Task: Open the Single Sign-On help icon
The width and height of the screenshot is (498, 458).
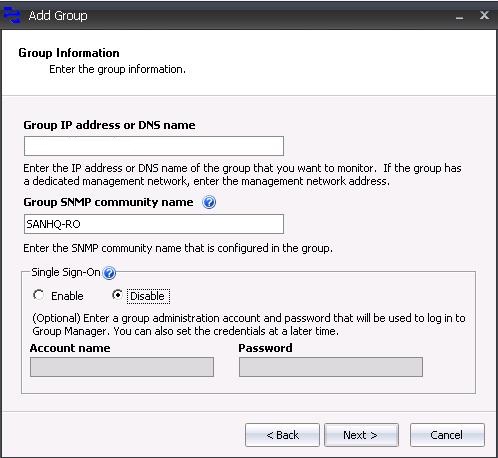Action: [109, 273]
